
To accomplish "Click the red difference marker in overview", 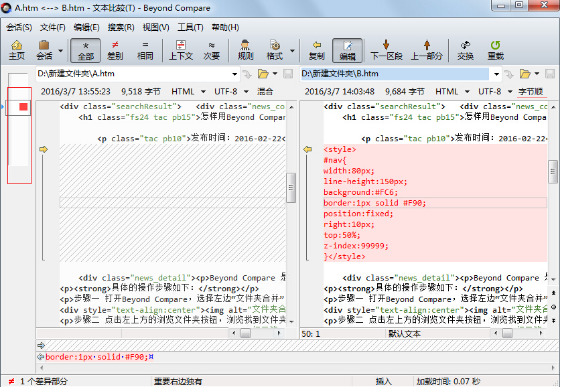I will [x=23, y=107].
